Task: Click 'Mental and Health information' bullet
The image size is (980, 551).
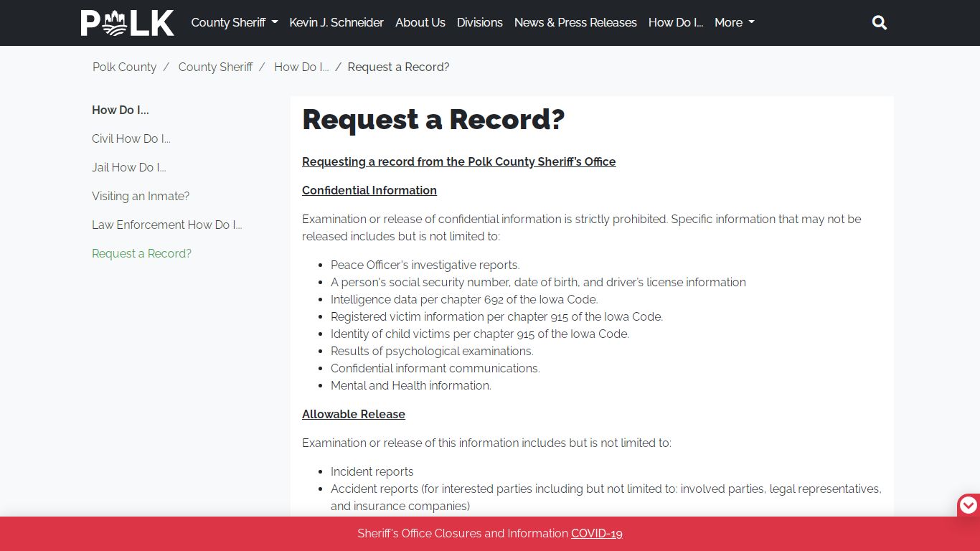Action: (x=411, y=385)
